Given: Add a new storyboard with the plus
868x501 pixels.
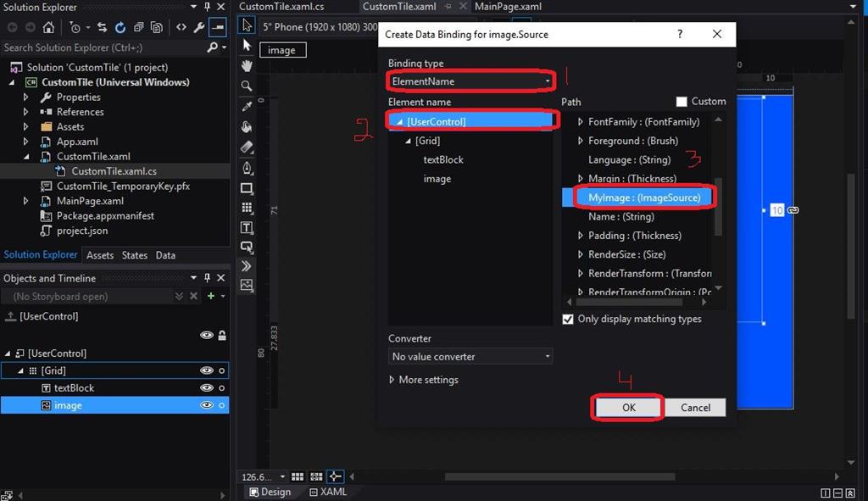Looking at the screenshot, I should click(210, 296).
